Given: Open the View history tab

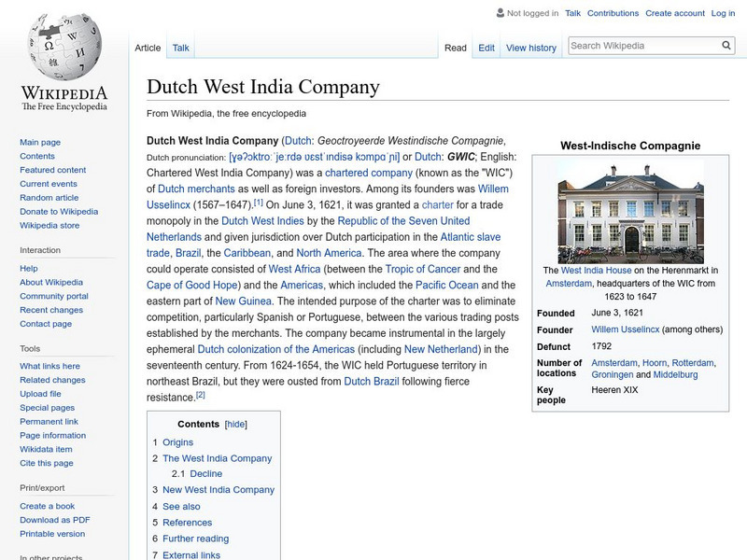Looking at the screenshot, I should pyautogui.click(x=530, y=47).
